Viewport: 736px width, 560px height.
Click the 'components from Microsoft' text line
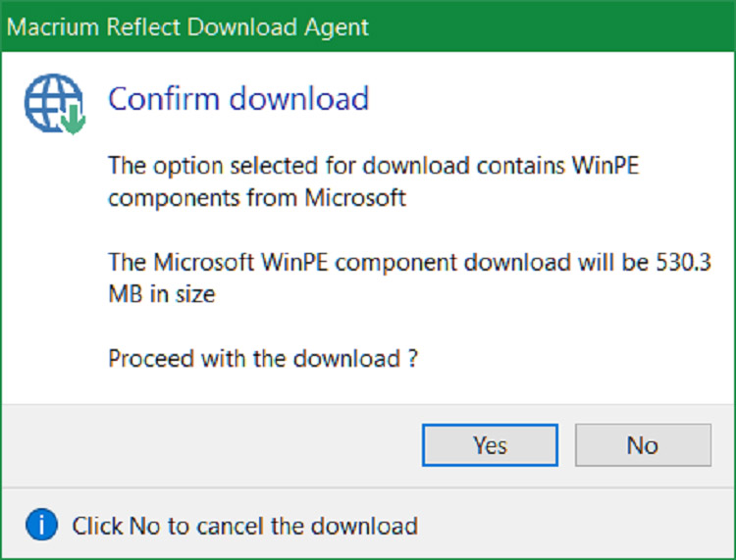[256, 197]
